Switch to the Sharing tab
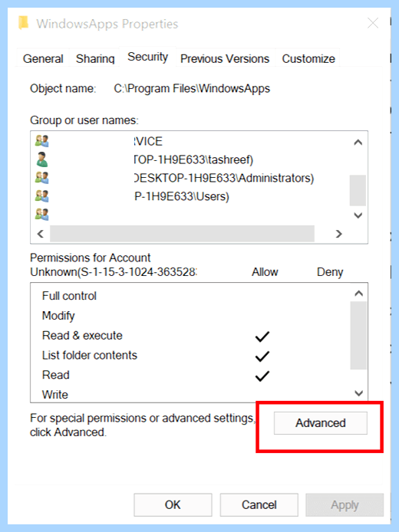Image resolution: width=399 pixels, height=532 pixels. pyautogui.click(x=95, y=59)
